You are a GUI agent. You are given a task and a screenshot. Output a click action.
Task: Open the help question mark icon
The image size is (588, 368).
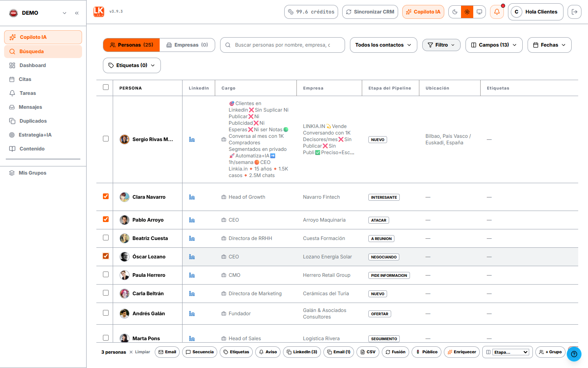(574, 354)
